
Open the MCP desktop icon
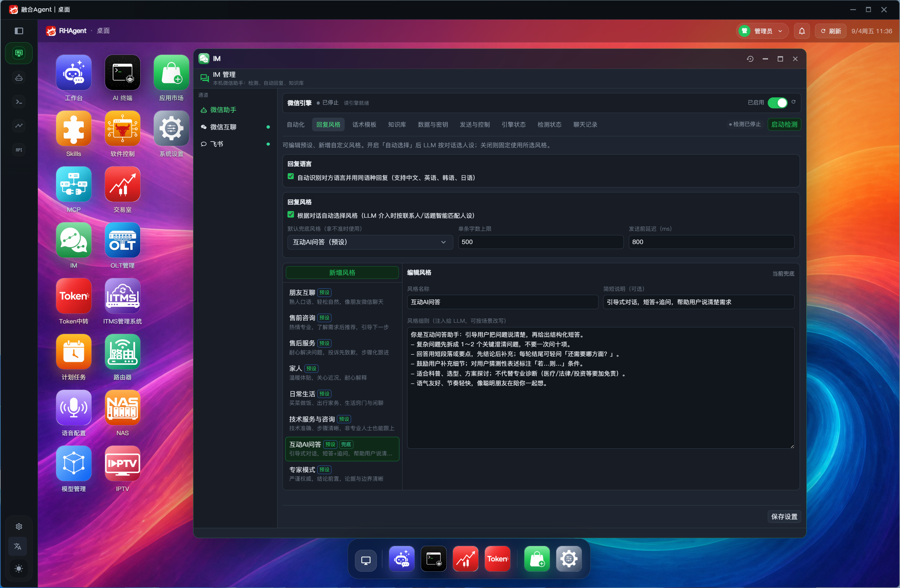73,184
